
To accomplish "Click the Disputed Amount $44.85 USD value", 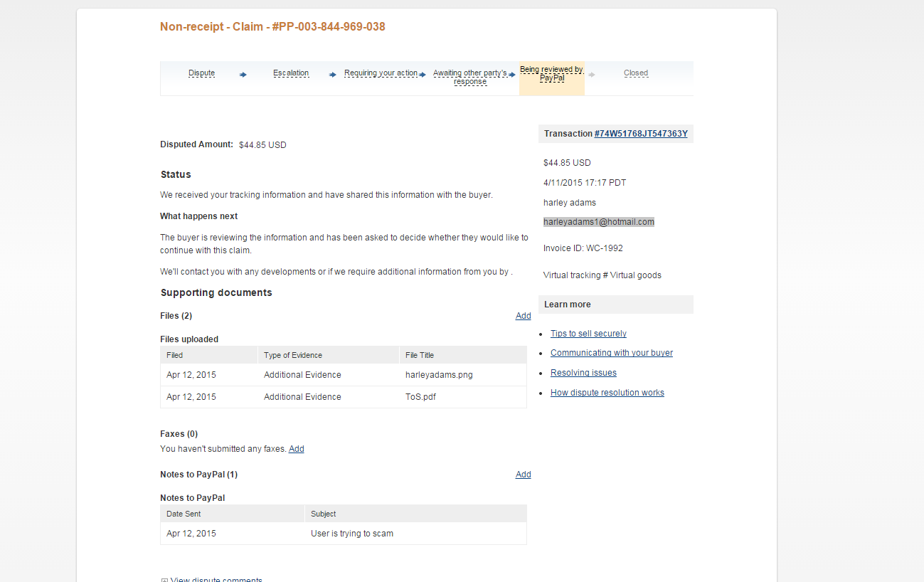I will click(262, 145).
